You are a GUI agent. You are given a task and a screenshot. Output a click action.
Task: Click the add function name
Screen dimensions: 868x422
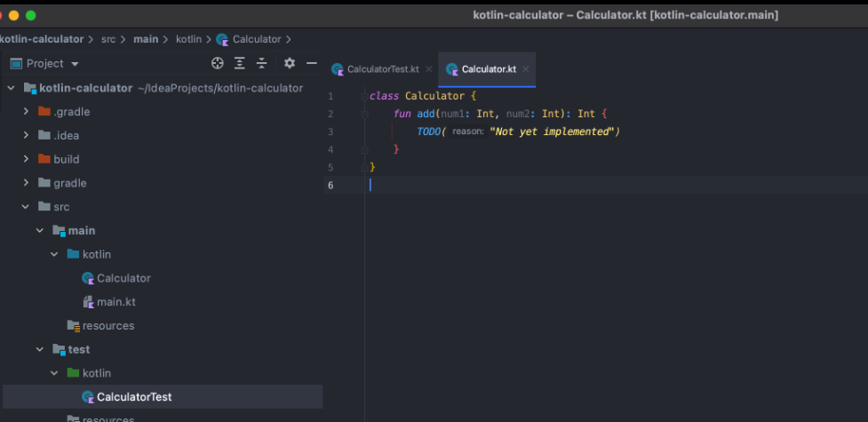[x=426, y=114]
